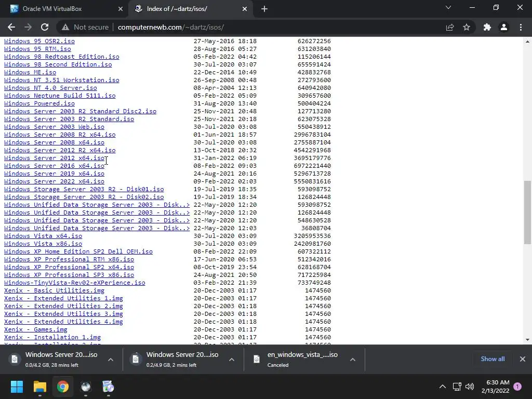Open Chrome's three-dot menu
Viewport: 532px width, 399px height.
pos(521,27)
